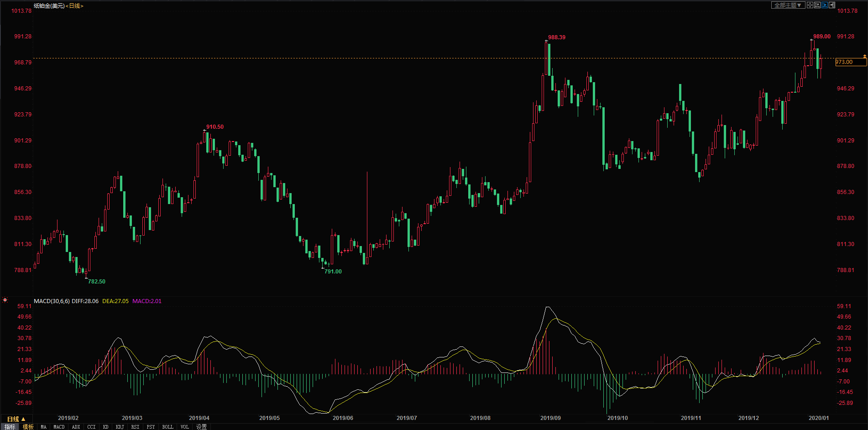Select the PSY indicator tab
Viewport: 868px width, 430px height.
[x=151, y=427]
